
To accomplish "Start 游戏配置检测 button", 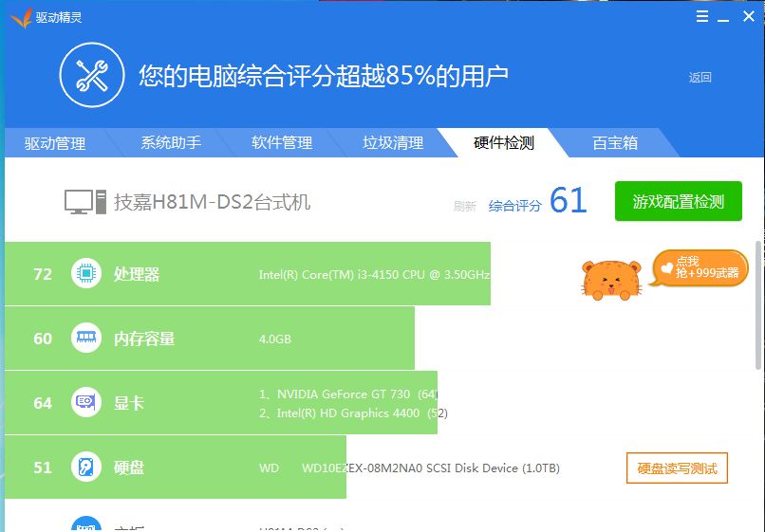I will (679, 201).
